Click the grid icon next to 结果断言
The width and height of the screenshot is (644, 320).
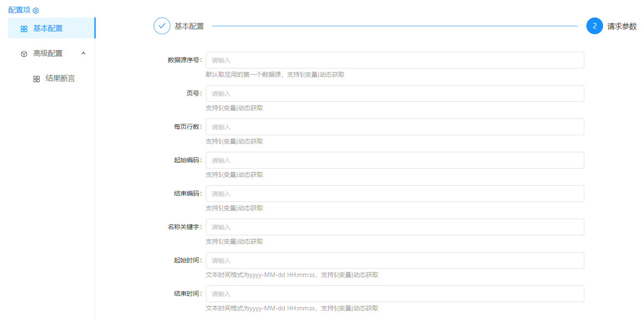pyautogui.click(x=37, y=79)
